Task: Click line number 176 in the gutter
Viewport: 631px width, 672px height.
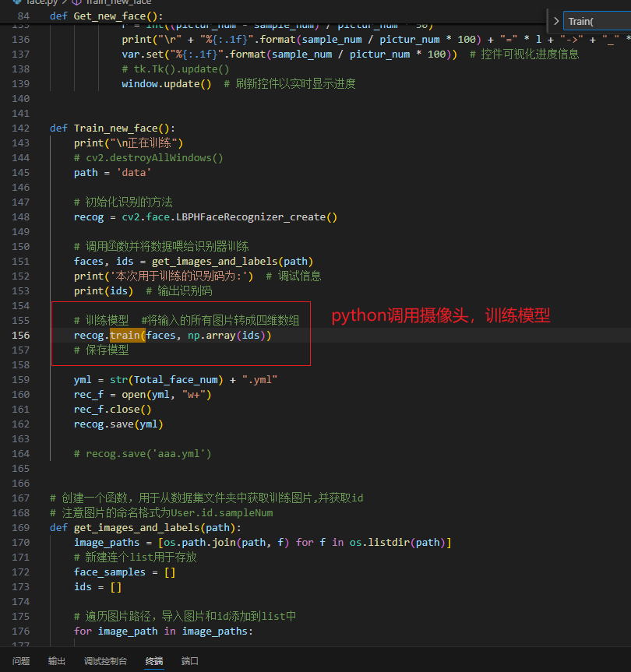Action: coord(20,632)
